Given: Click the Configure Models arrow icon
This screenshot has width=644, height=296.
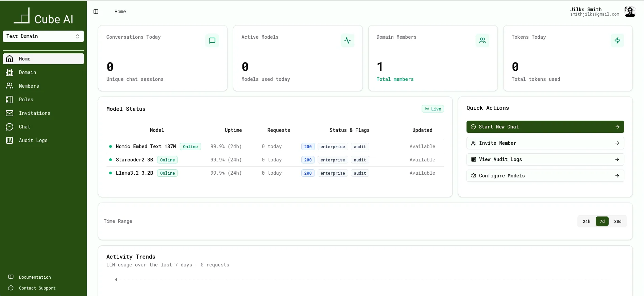Looking at the screenshot, I should tap(617, 176).
